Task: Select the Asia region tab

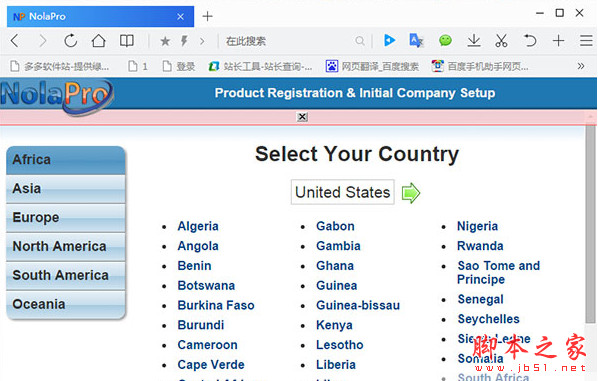Action: (x=66, y=189)
